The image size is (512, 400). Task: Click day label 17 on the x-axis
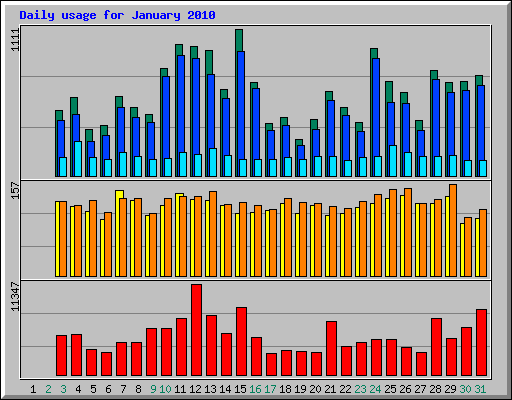point(270,389)
